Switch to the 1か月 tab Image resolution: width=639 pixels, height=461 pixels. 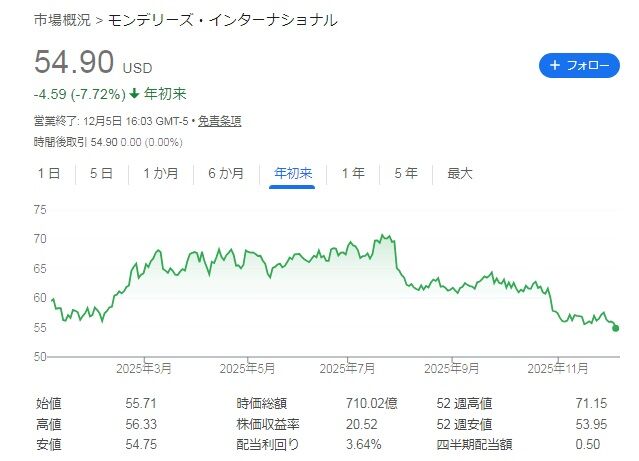[x=160, y=173]
